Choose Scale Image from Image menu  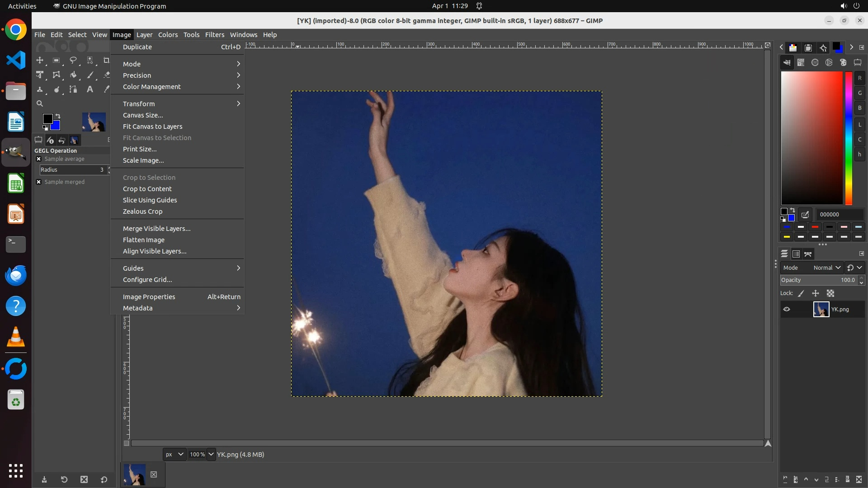pyautogui.click(x=143, y=160)
